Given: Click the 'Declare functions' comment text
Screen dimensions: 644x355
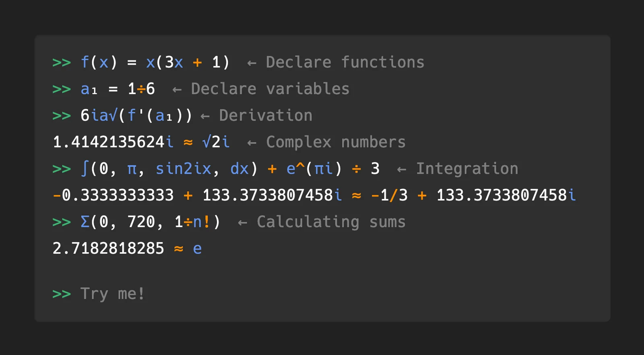Looking at the screenshot, I should (345, 62).
